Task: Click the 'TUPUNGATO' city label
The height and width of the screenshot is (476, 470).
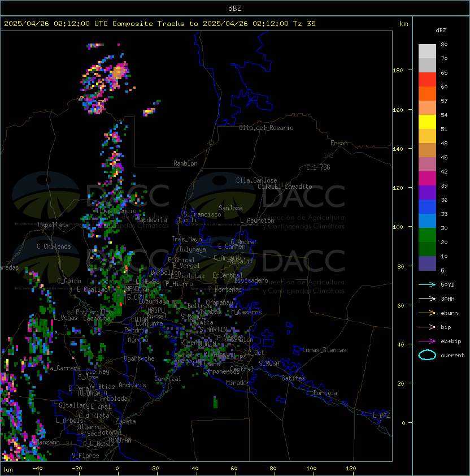Action: [92, 393]
